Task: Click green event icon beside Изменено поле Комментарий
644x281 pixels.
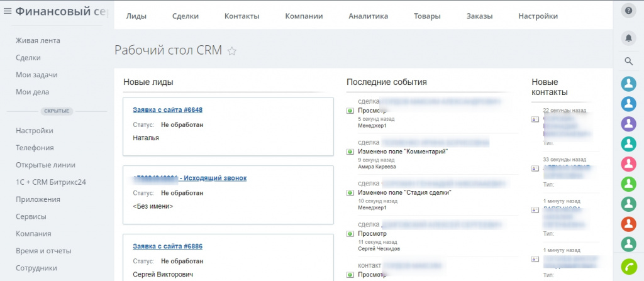Action: click(350, 152)
